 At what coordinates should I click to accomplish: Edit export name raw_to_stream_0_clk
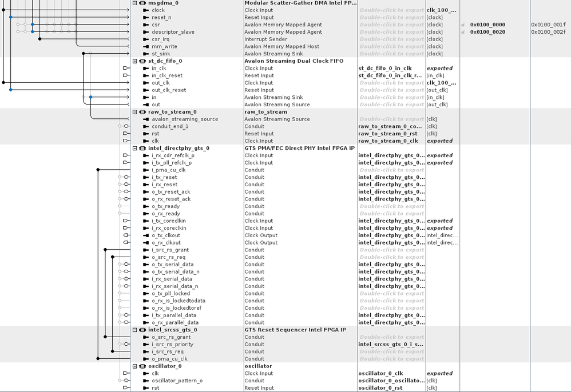point(388,141)
